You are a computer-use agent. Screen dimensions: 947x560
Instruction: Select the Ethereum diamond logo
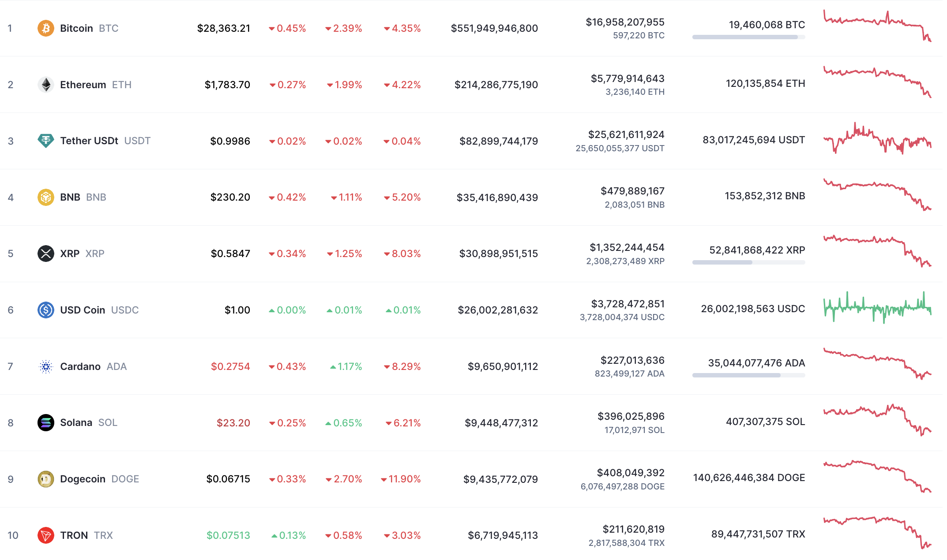coord(45,84)
